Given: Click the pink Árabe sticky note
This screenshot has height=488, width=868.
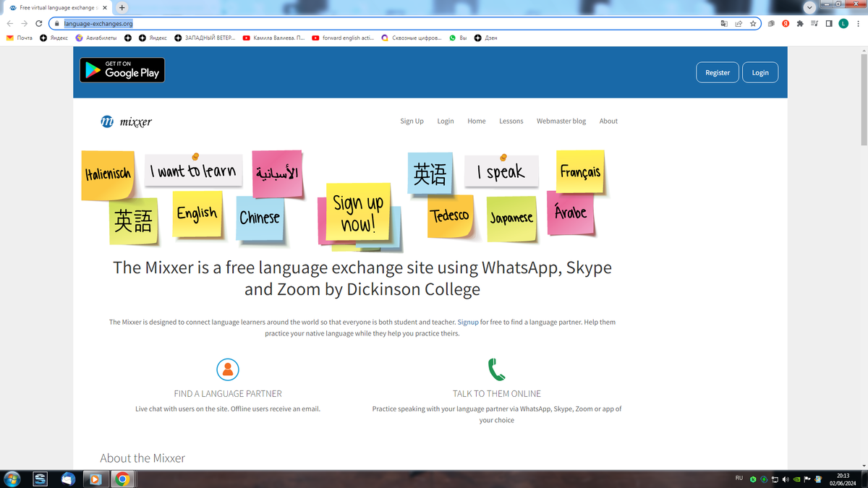Looking at the screenshot, I should point(571,213).
